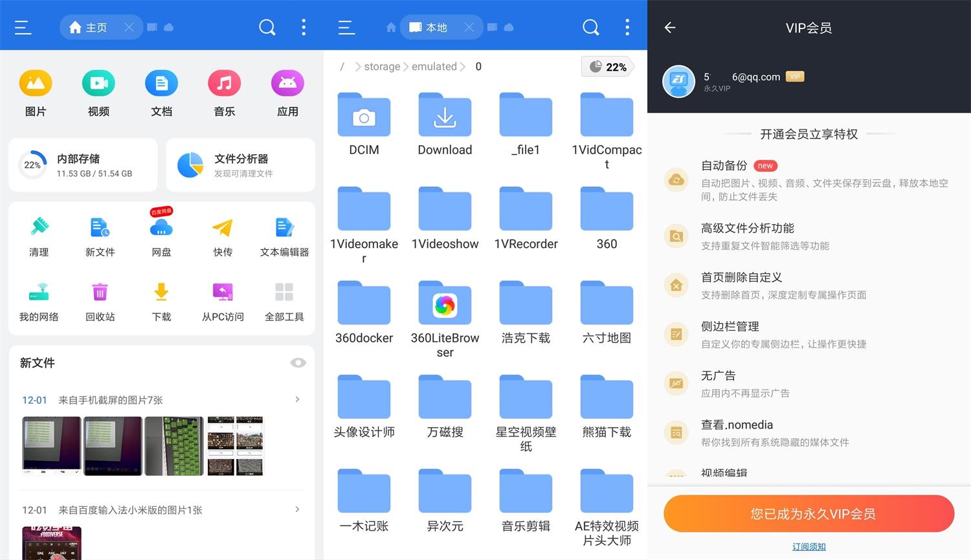Open the 订阅须知 link

click(809, 546)
